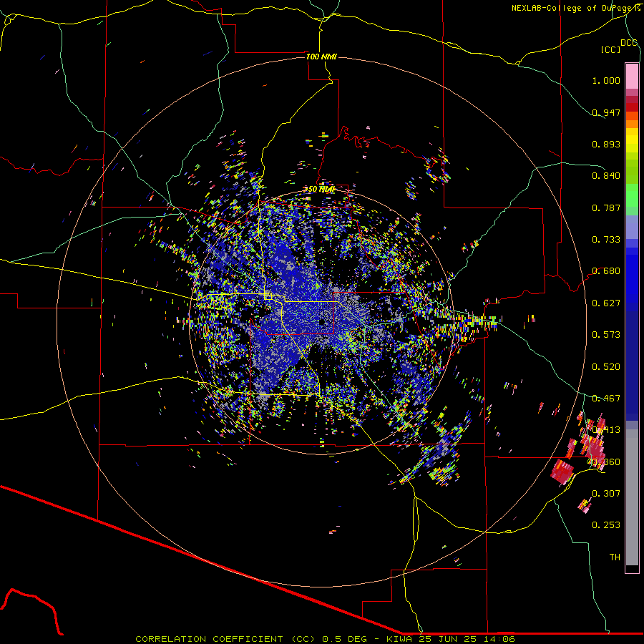Click the 100 NMI range ring label
This screenshot has height=644, width=644.
point(321,57)
